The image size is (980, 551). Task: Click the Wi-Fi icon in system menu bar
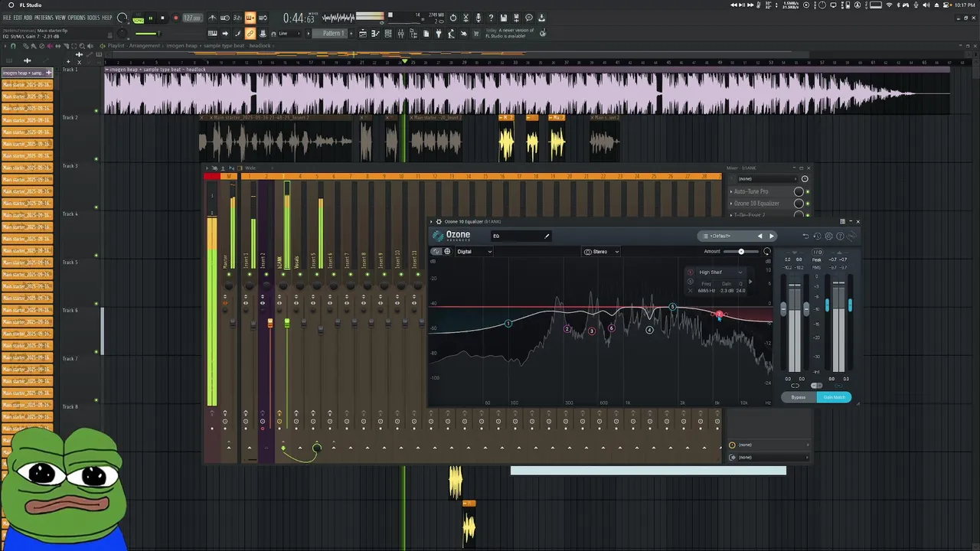890,5
